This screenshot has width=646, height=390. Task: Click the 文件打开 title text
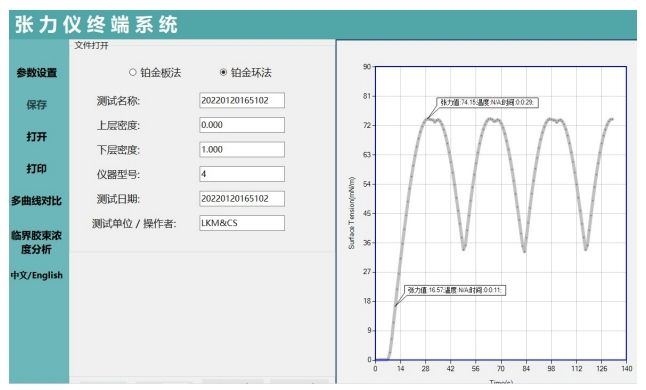(x=91, y=45)
